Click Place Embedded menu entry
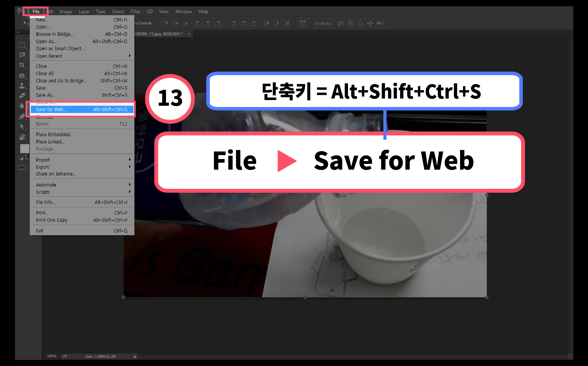Screen dimensions: 588x366 pos(54,134)
